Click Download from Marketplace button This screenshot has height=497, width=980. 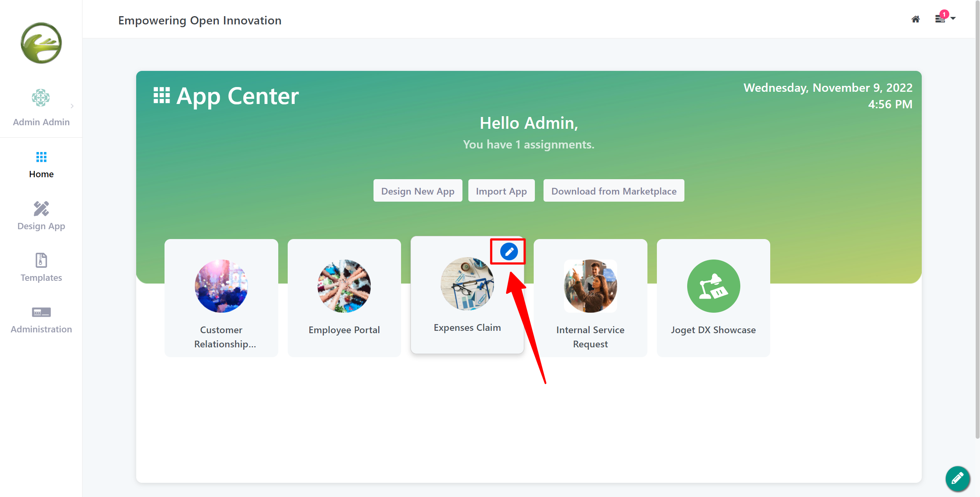point(614,191)
